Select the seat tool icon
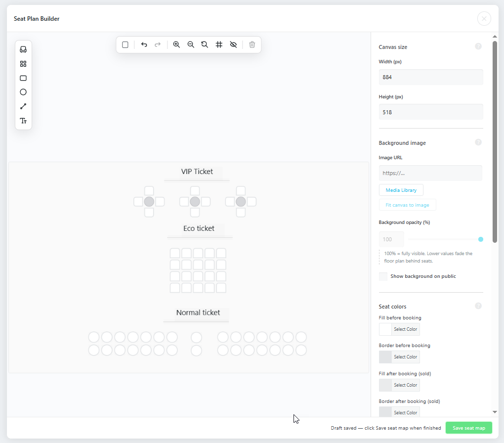The height and width of the screenshot is (443, 504). point(23,49)
